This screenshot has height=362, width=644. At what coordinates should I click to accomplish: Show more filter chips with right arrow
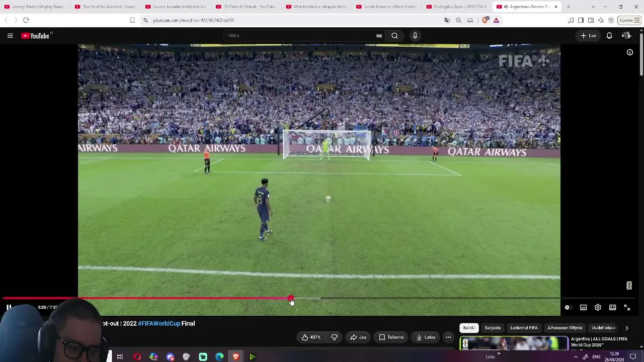point(627,328)
